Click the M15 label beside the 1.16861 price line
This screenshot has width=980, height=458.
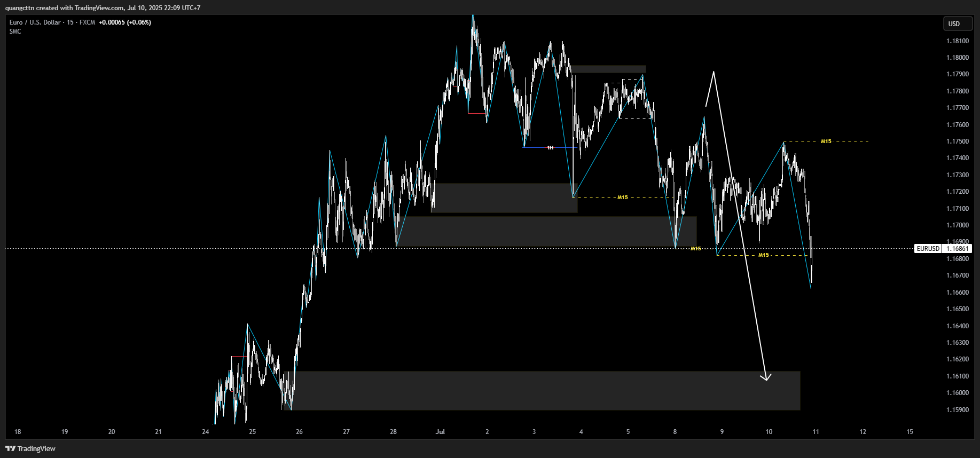696,249
